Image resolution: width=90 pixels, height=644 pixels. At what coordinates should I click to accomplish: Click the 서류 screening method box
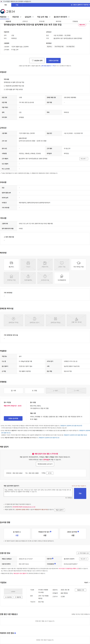[x=13, y=390]
